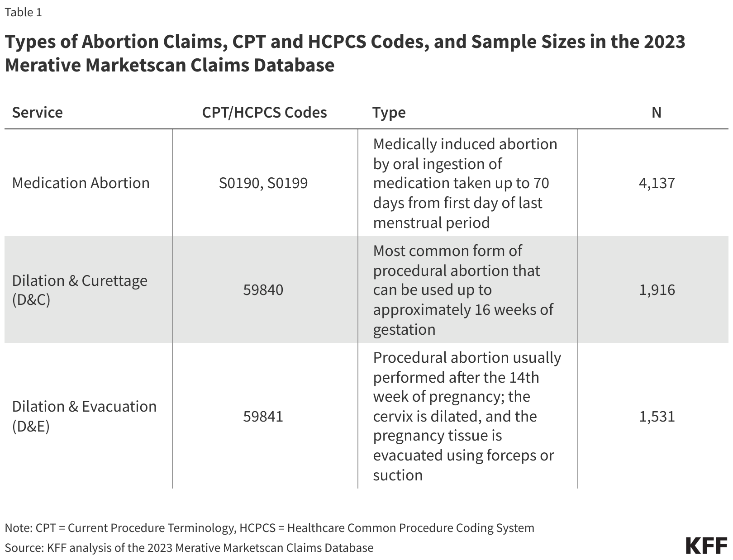Select the CPT/HCPCS Codes column header

264,112
